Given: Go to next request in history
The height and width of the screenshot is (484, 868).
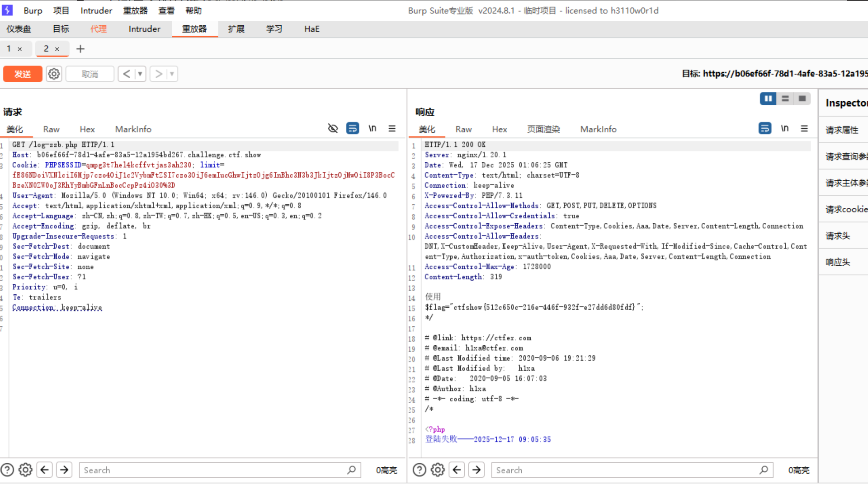Looking at the screenshot, I should tap(159, 74).
